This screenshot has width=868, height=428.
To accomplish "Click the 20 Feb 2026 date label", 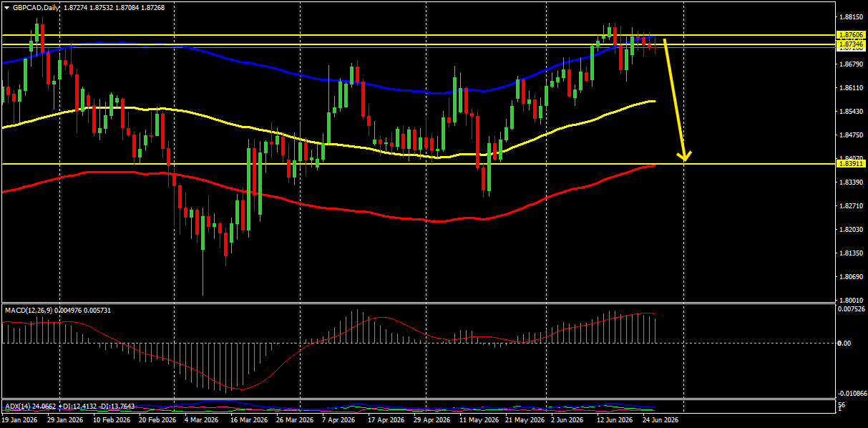I will click(157, 421).
